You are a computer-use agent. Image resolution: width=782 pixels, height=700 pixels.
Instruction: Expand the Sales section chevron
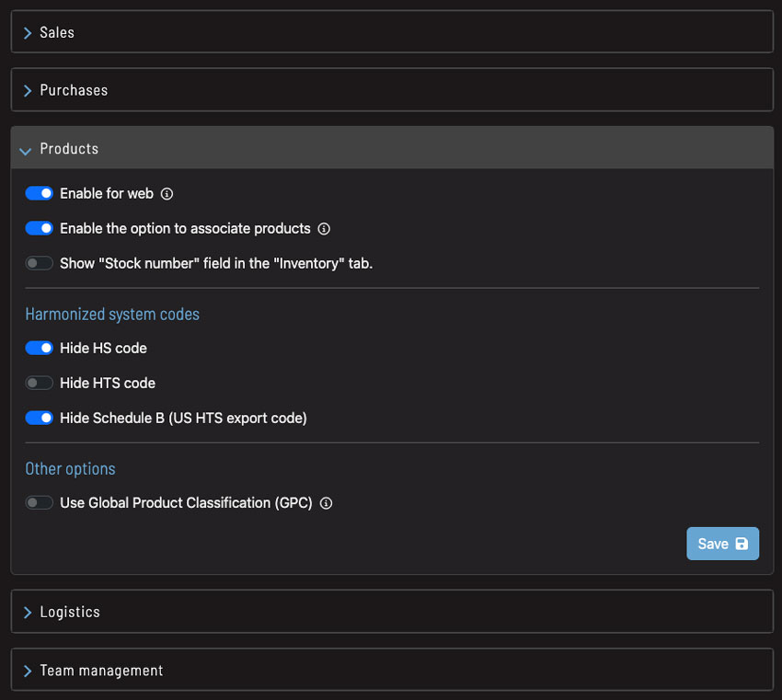[x=28, y=33]
